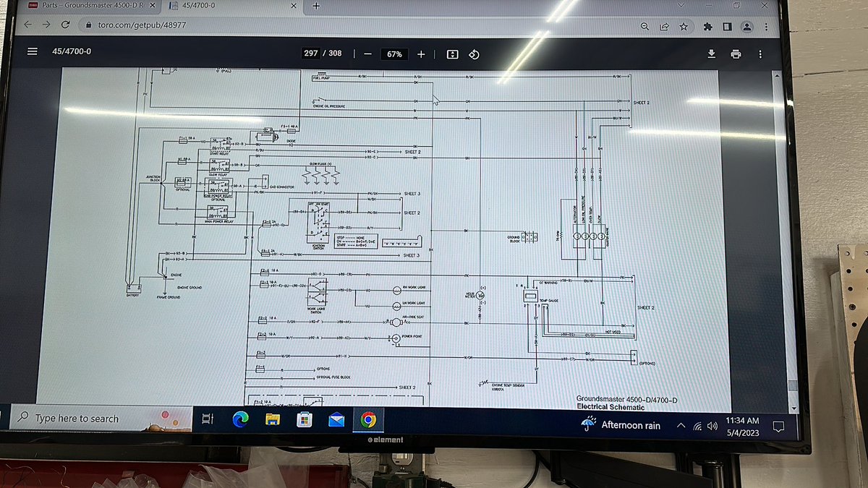Zoom in with the plus button

click(421, 54)
